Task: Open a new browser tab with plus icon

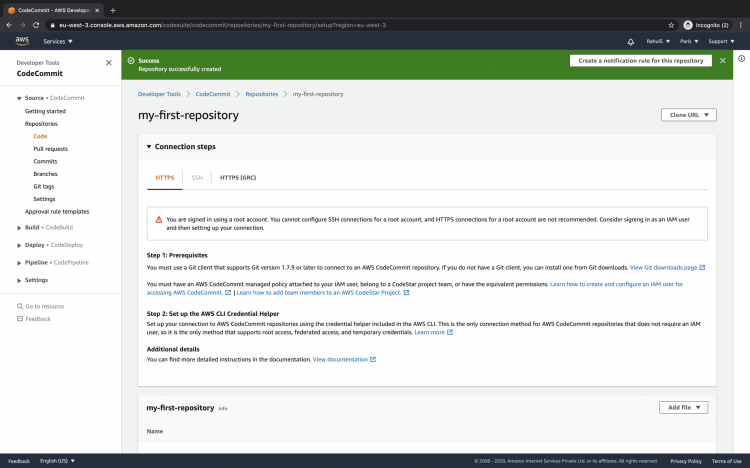Action: tap(113, 10)
